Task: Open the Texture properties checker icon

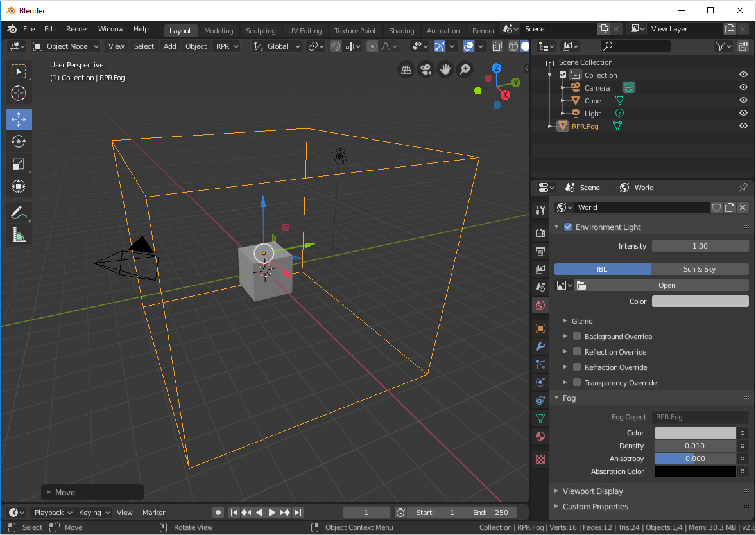Action: tap(540, 459)
